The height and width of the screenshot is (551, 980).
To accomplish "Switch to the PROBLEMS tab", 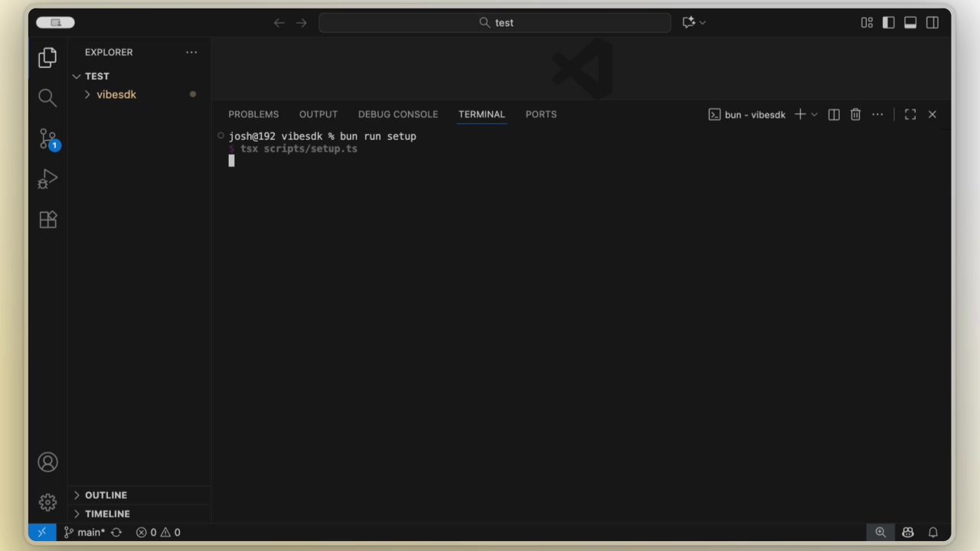I will [x=253, y=114].
